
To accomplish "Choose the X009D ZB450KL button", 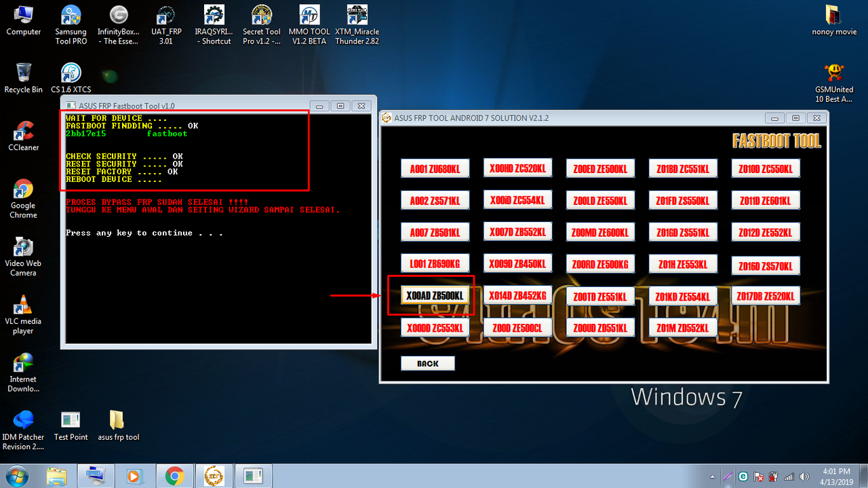I will click(517, 263).
